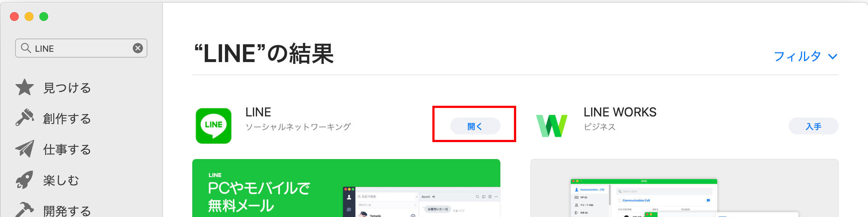Open the 見つける sidebar section

click(x=67, y=88)
